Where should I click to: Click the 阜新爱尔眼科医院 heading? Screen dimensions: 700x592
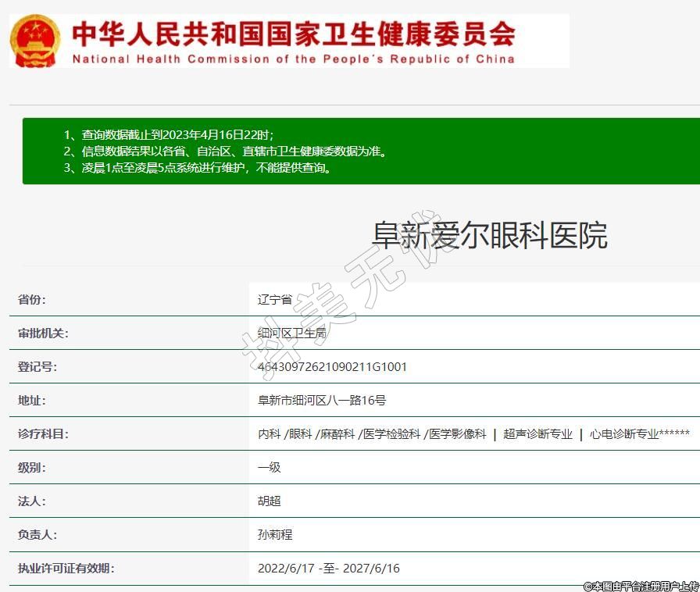pyautogui.click(x=489, y=235)
